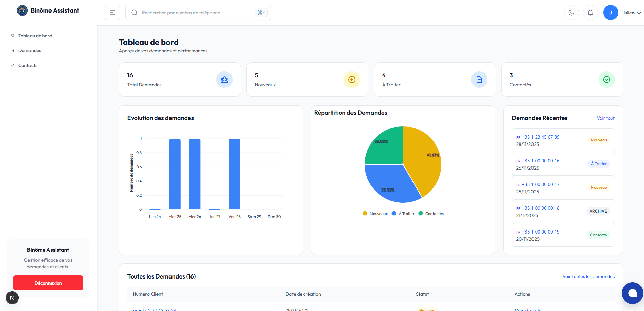The width and height of the screenshot is (644, 311).
Task: Open Voir toutes les demandes link
Action: (x=588, y=276)
